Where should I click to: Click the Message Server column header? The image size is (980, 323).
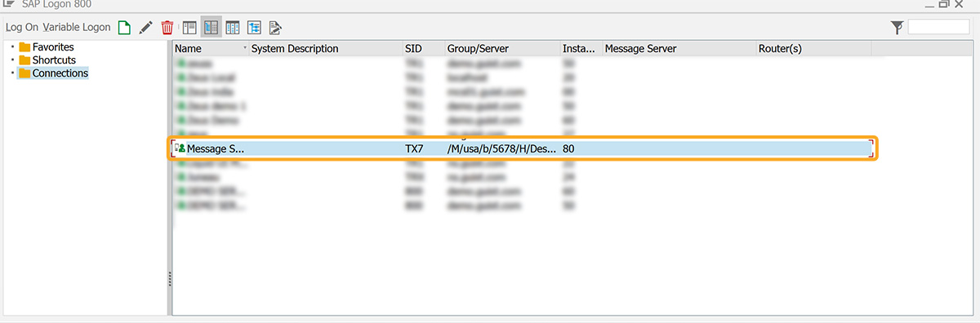pyautogui.click(x=679, y=49)
